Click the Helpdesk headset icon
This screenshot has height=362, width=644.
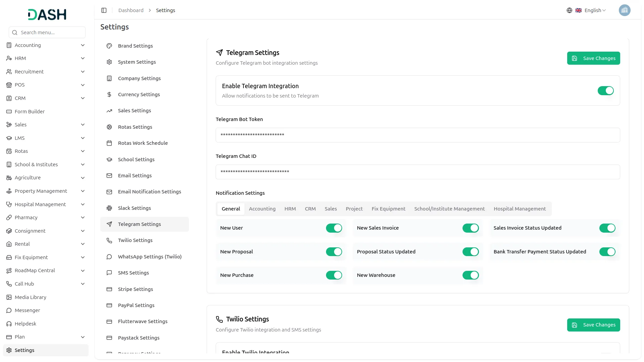pyautogui.click(x=9, y=324)
